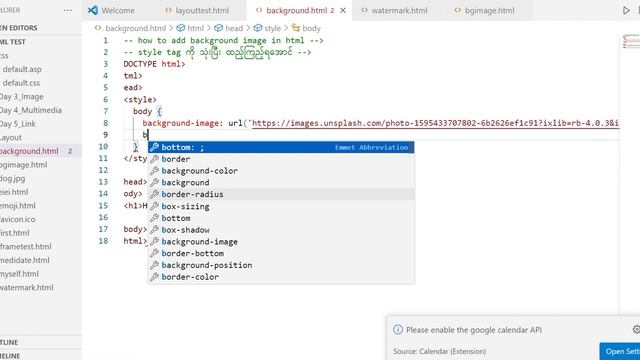Select background.html in Explorer tree
The image size is (640, 360).
click(41, 151)
